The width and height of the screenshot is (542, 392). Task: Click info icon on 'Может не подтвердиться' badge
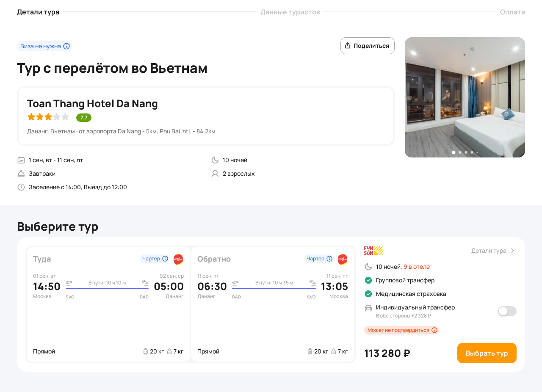(x=434, y=330)
